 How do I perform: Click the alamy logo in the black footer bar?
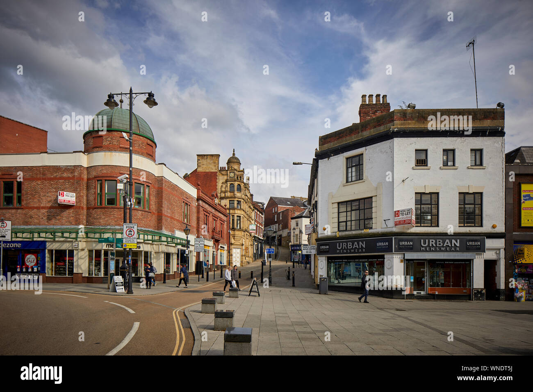(x=41, y=374)
